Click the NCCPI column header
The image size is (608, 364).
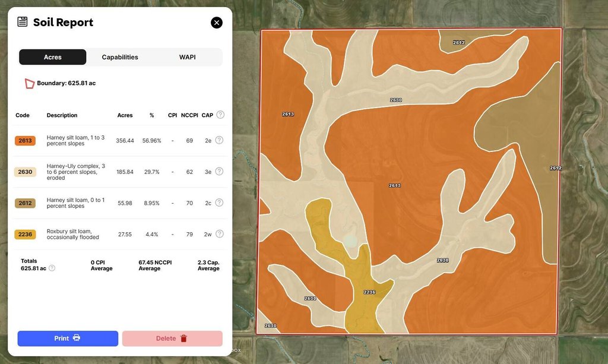tap(189, 115)
